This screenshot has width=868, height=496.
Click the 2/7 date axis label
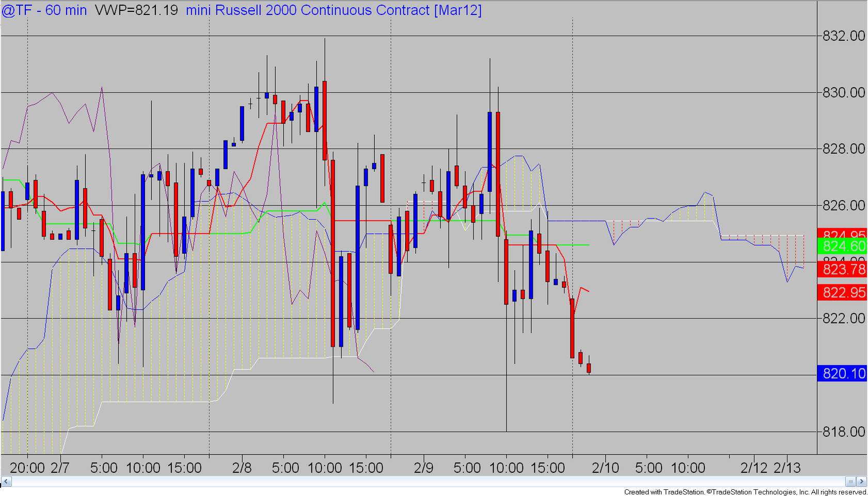(60, 468)
